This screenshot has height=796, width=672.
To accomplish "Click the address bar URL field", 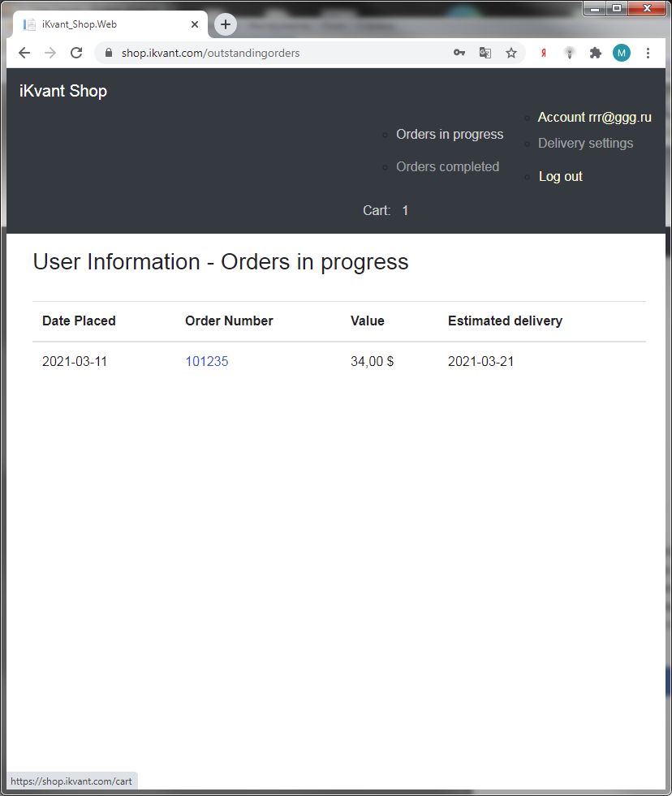I will (276, 53).
